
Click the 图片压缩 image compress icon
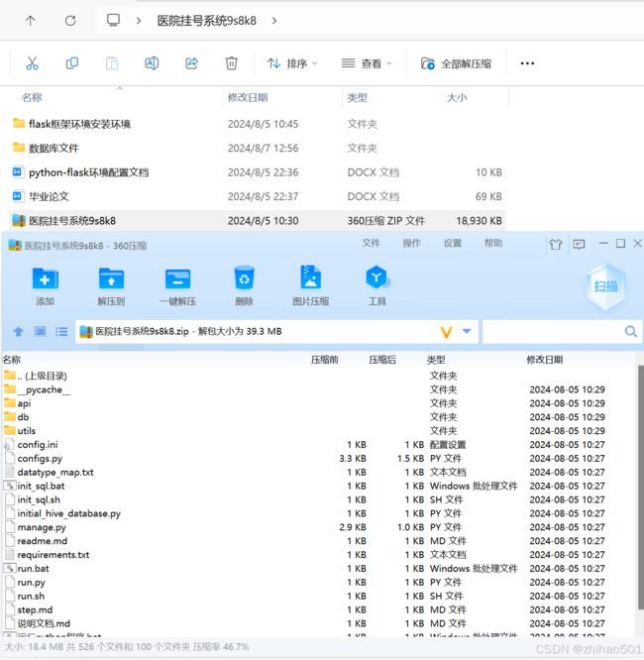(x=311, y=285)
